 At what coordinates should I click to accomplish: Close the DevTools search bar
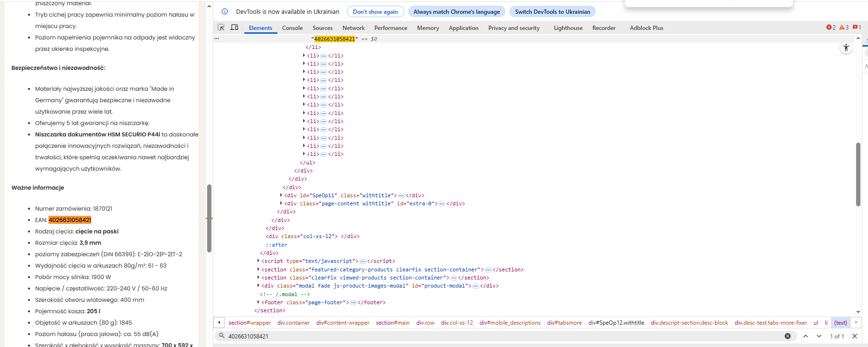click(x=855, y=336)
